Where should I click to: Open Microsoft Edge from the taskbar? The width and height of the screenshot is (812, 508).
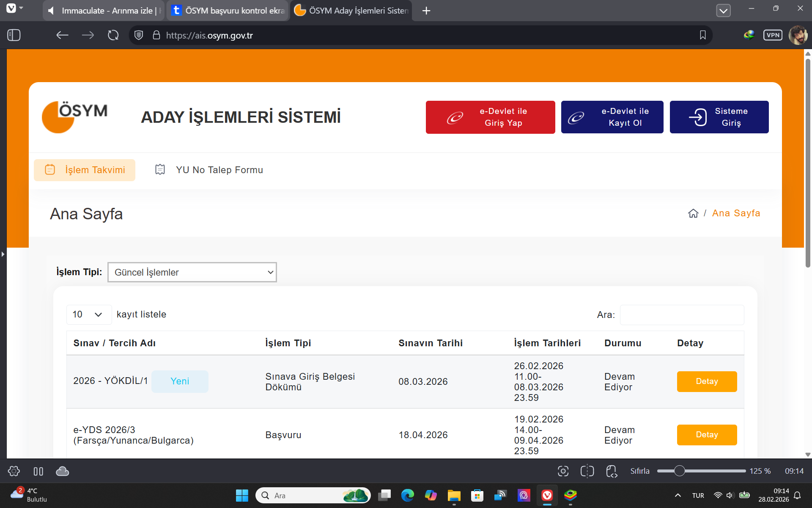(x=407, y=495)
